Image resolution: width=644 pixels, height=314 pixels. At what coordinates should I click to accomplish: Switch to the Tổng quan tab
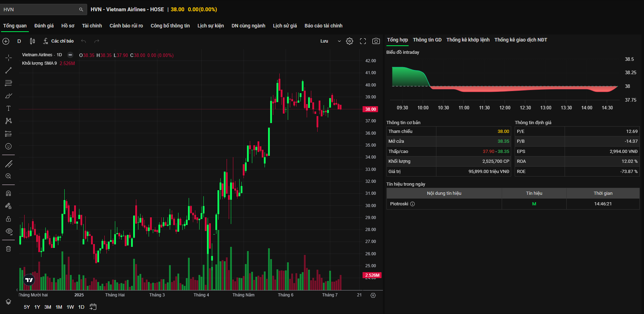point(15,26)
